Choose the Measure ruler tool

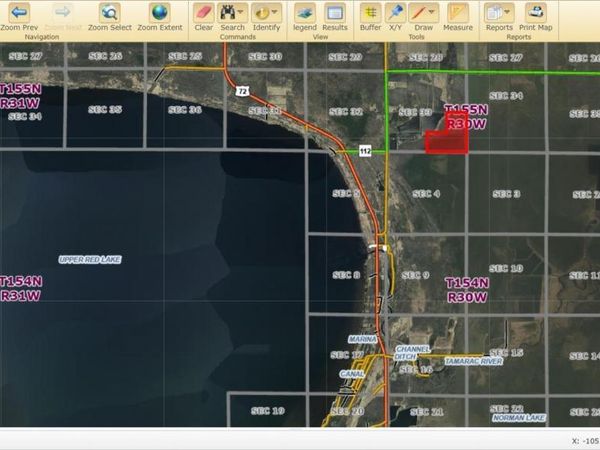point(457,13)
